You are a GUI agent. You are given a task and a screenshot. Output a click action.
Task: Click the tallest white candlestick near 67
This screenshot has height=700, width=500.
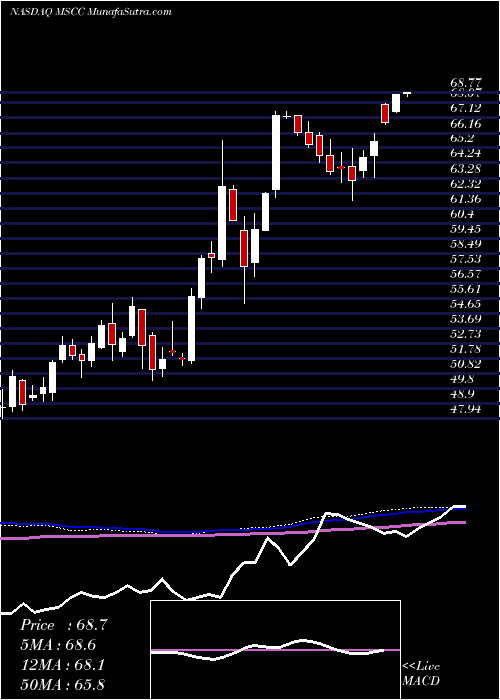pos(276,153)
